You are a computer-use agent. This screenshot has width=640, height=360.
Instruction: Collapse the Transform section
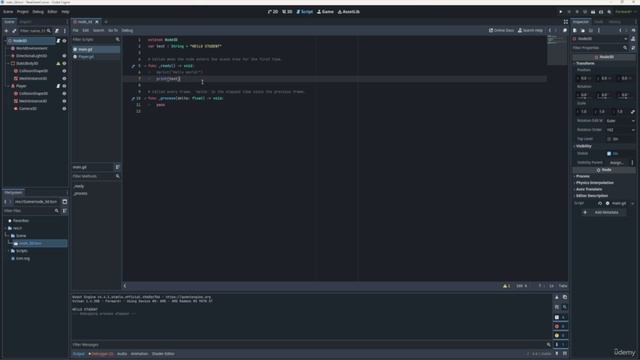point(604,64)
